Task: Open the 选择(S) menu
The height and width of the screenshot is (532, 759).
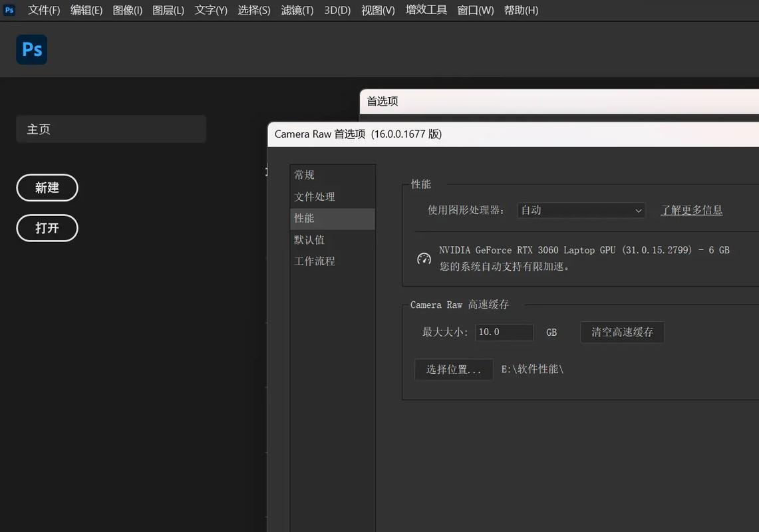Action: 254,10
